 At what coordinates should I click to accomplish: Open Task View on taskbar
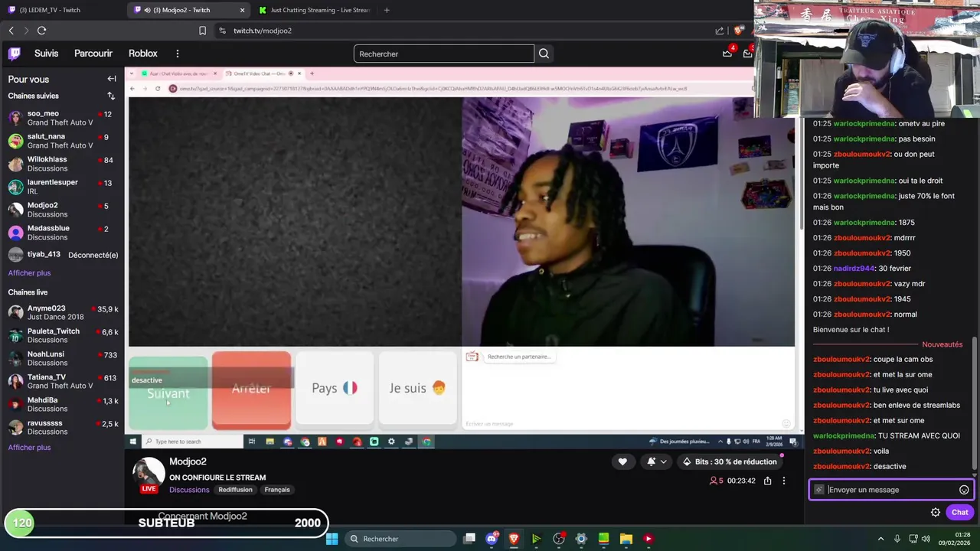pos(469,539)
